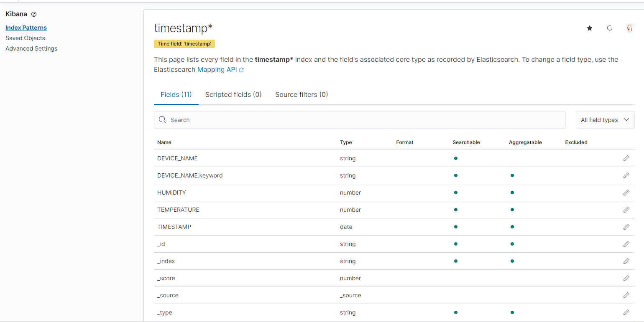This screenshot has width=644, height=322.
Task: Select the TEMPERATURE field name
Action: (178, 210)
